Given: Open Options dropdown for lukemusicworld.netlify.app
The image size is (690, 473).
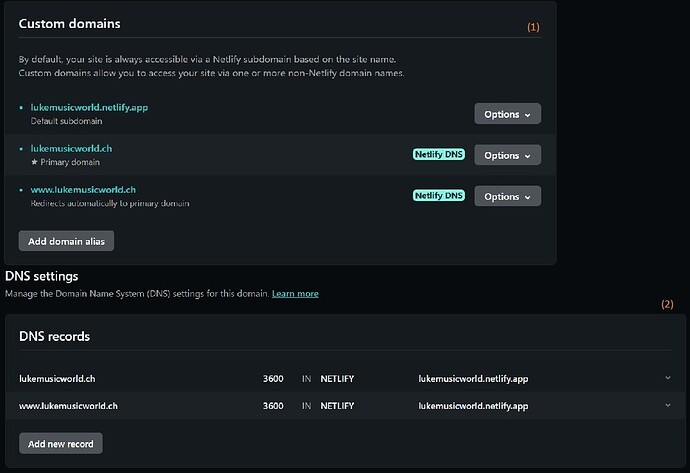Looking at the screenshot, I should (x=507, y=114).
